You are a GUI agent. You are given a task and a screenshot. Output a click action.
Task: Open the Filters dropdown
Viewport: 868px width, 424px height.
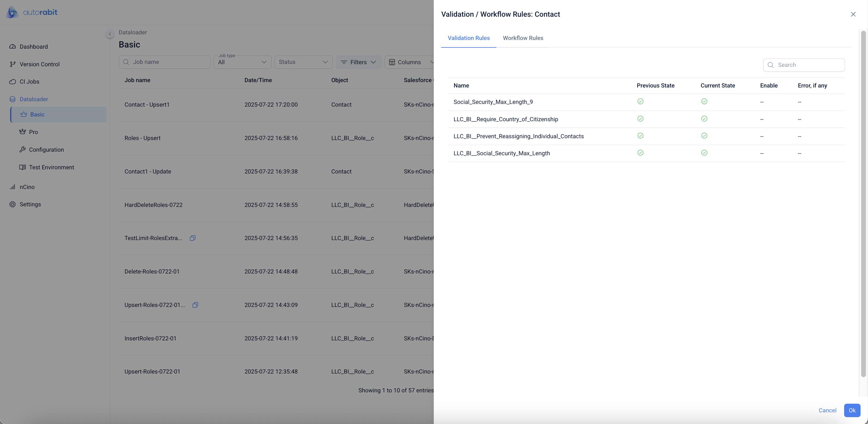click(x=358, y=62)
